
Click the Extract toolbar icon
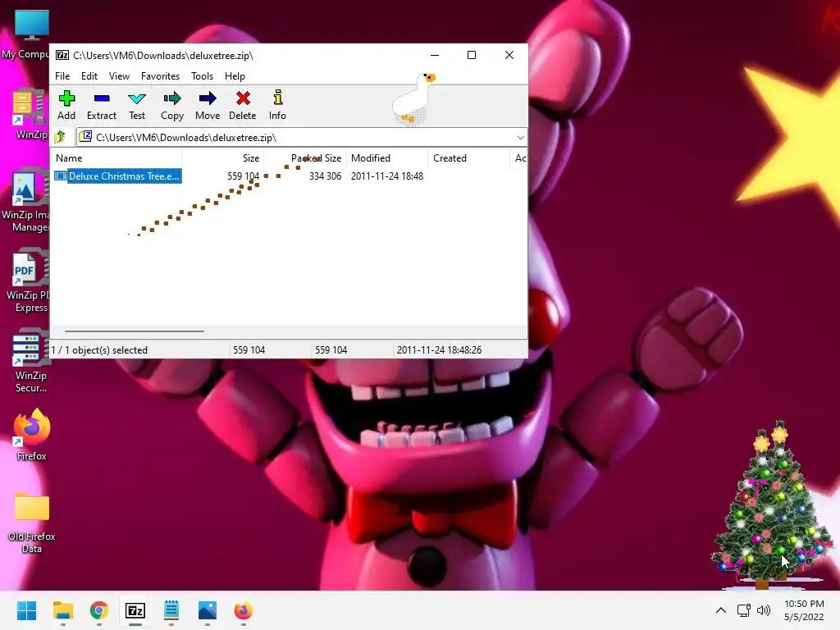[x=101, y=105]
